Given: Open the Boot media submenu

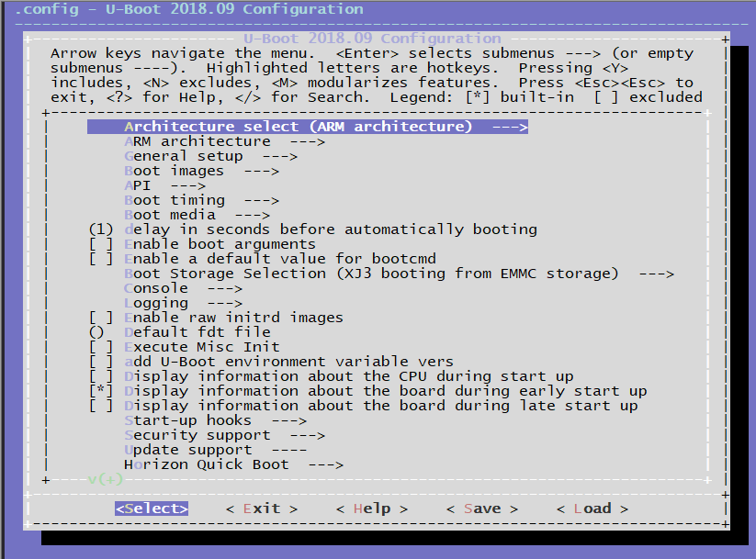Looking at the screenshot, I should [197, 215].
